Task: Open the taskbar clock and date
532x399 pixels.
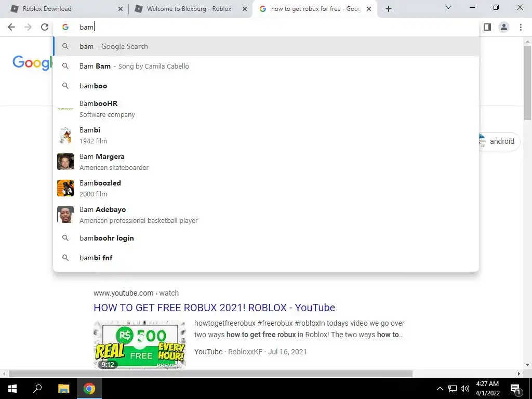Action: click(487, 389)
